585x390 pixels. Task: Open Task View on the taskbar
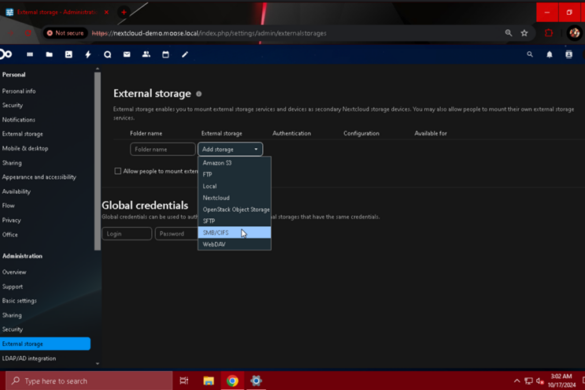[x=184, y=381]
